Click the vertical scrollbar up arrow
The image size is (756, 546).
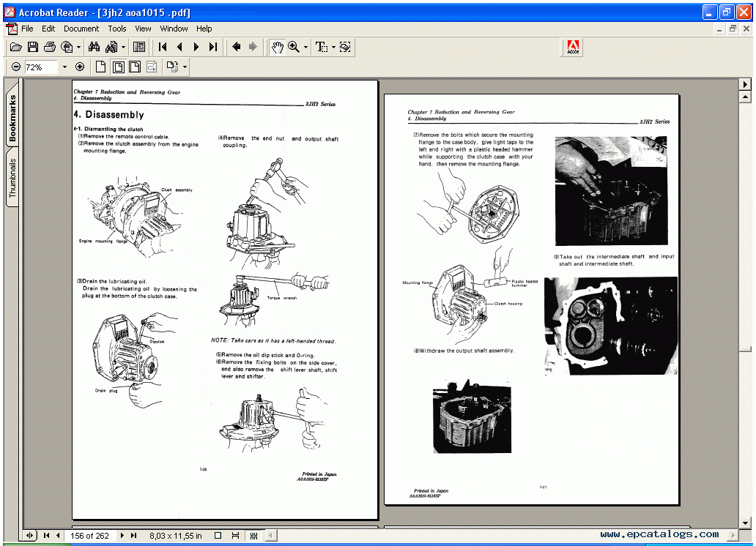[746, 97]
